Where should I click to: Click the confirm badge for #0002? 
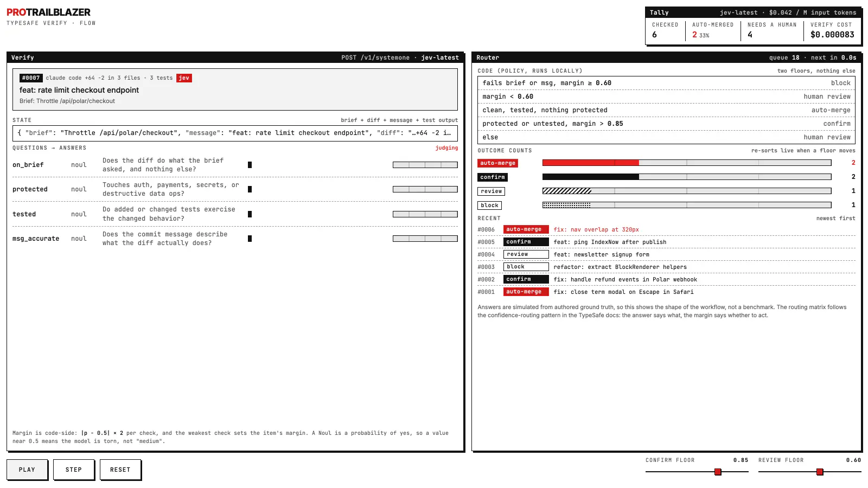(x=526, y=279)
